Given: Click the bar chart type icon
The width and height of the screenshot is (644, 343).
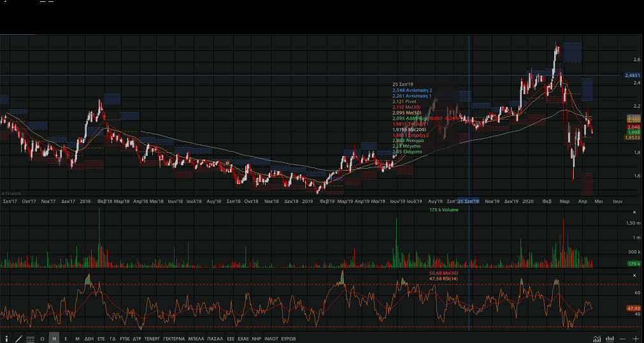Looking at the screenshot, I should pyautogui.click(x=610, y=339).
